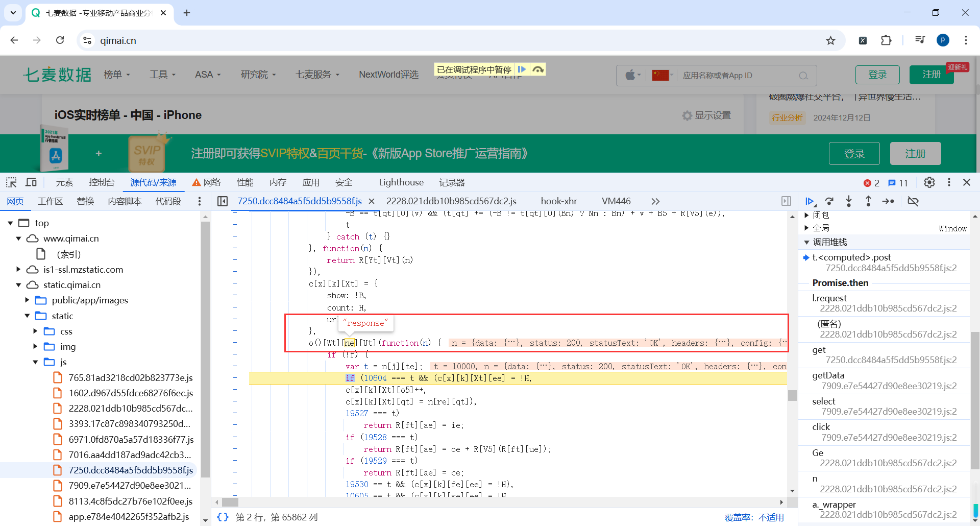Screen dimensions: 980x526
Task: Open DevTools settings gear
Action: (x=929, y=182)
